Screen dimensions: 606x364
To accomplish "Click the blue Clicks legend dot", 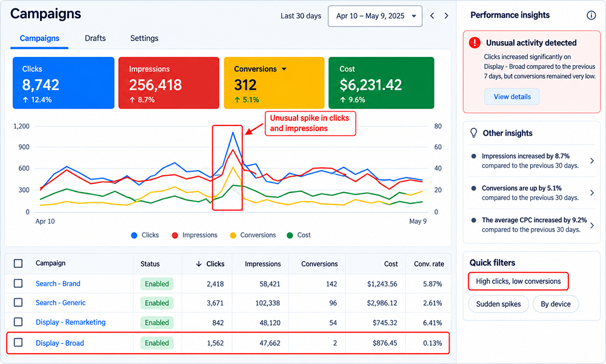I will click(x=134, y=236).
